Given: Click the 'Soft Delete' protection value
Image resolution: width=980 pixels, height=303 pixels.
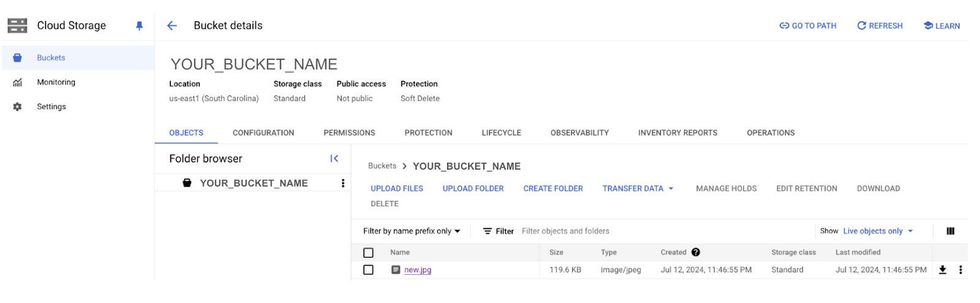Looking at the screenshot, I should click(x=420, y=99).
